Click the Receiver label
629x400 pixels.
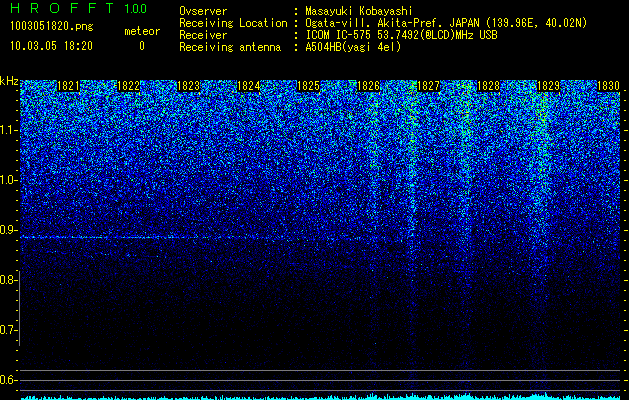click(203, 35)
